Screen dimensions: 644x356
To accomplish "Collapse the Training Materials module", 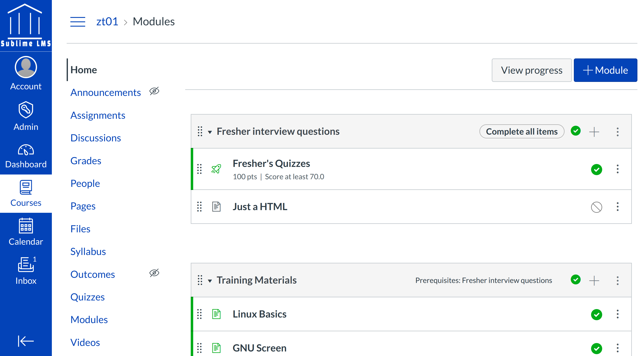I will click(x=210, y=281).
